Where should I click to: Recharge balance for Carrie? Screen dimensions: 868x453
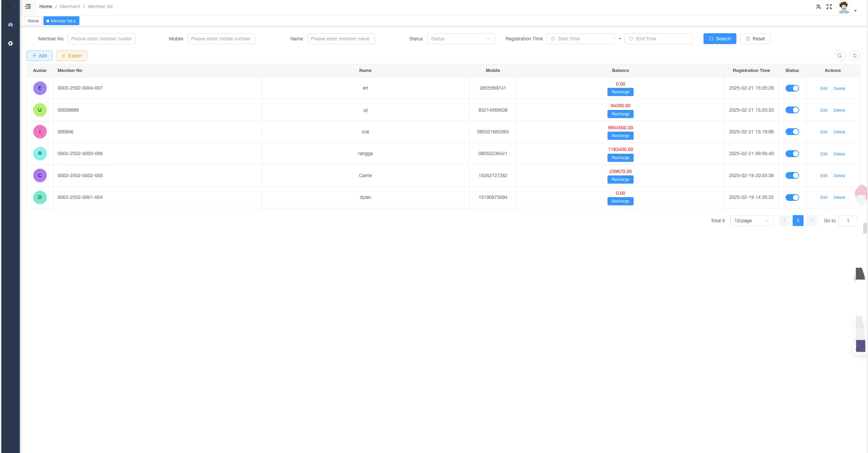[x=620, y=180]
